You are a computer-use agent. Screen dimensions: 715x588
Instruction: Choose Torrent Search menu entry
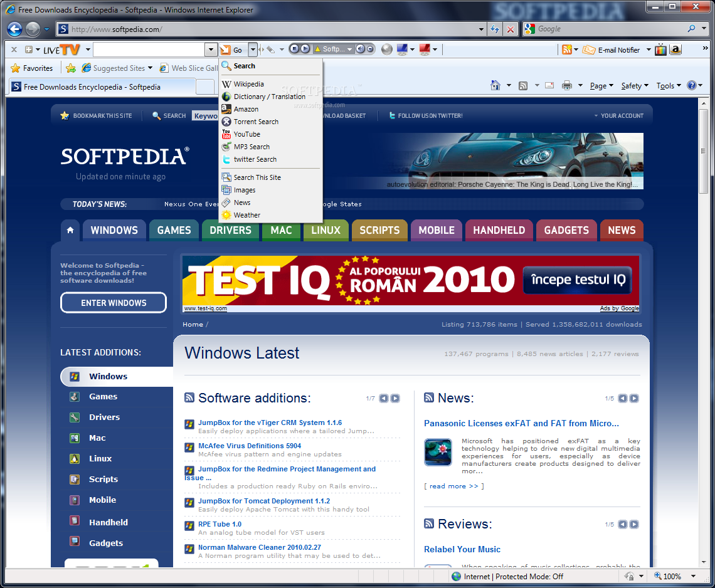(x=270, y=122)
